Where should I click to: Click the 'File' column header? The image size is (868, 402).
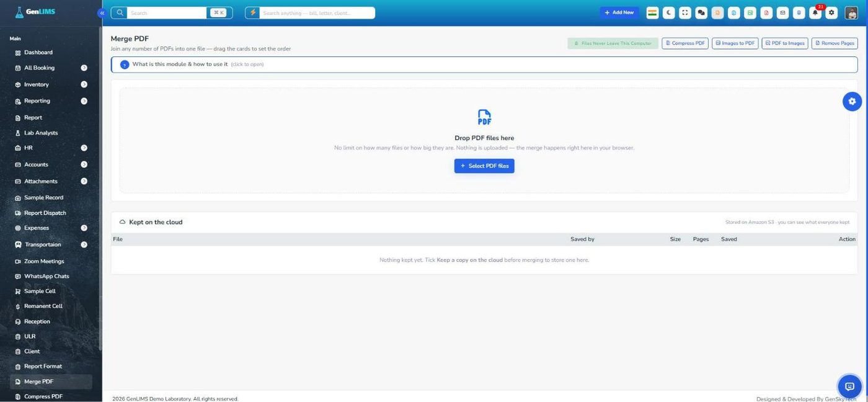coord(118,239)
